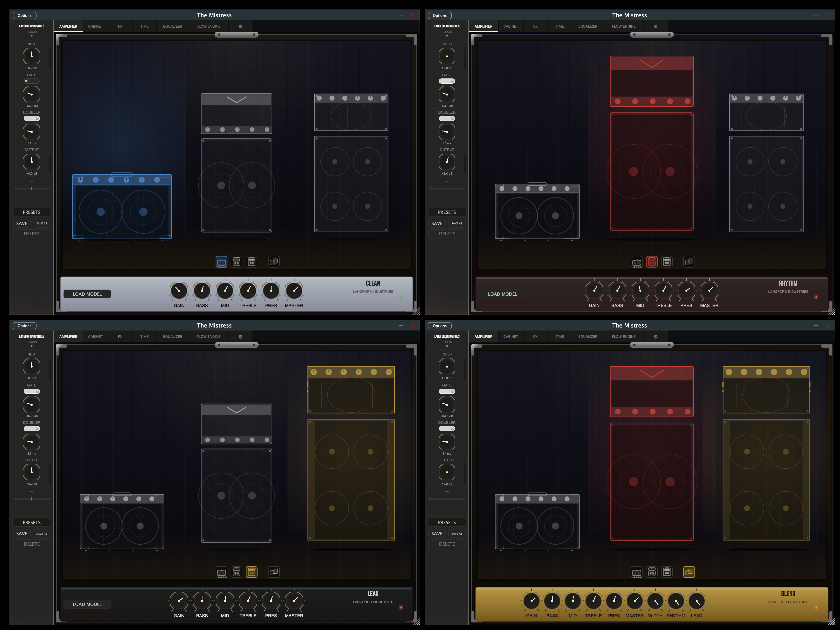The height and width of the screenshot is (630, 840).
Task: Select the rhythm amp icon in Clean window
Action: tap(237, 262)
